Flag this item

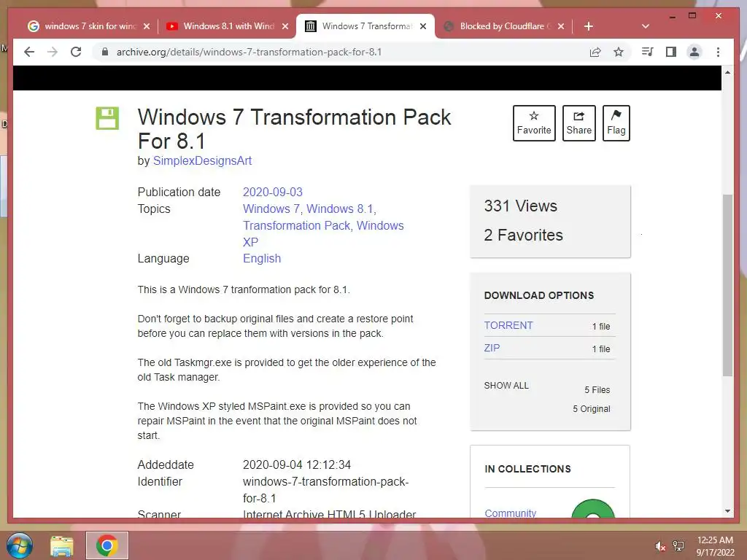pos(616,122)
